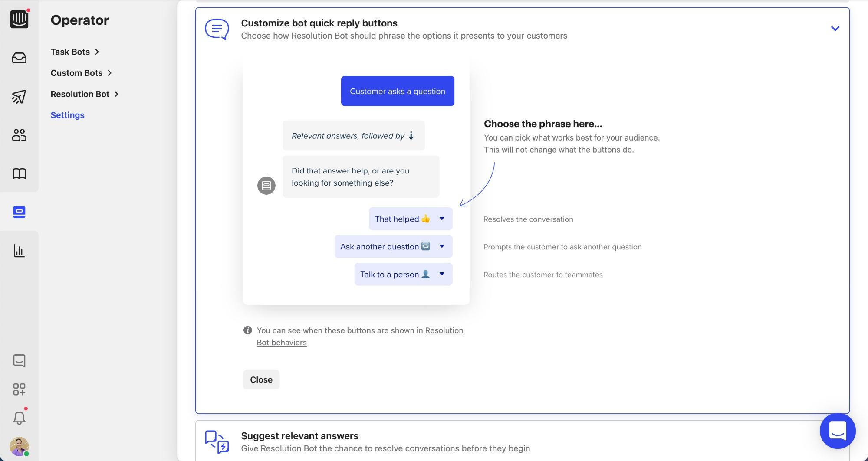Screen dimensions: 868x461
Task: Collapse the Customize bot quick reply buttons section
Action: (835, 29)
